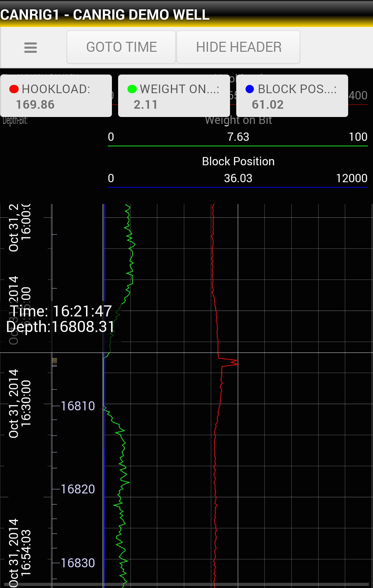Tap the Weight on Bit value 7.63
This screenshot has height=588, width=373.
[238, 137]
